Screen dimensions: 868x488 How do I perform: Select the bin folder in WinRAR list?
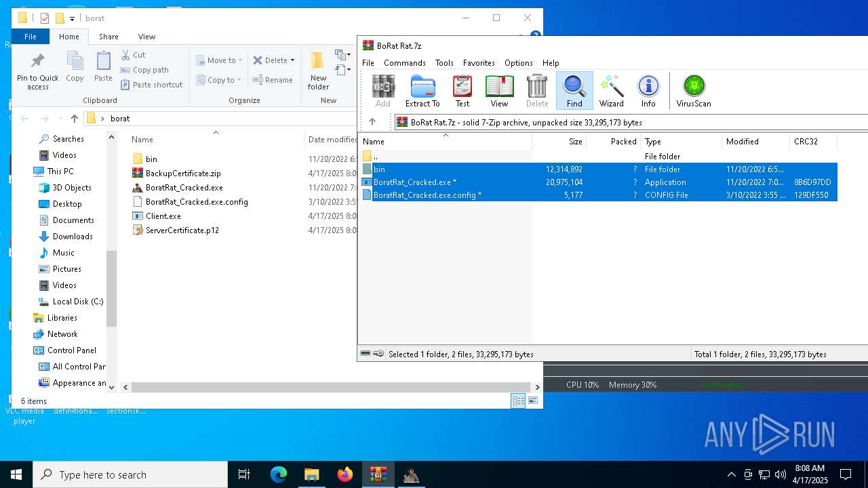click(599, 169)
